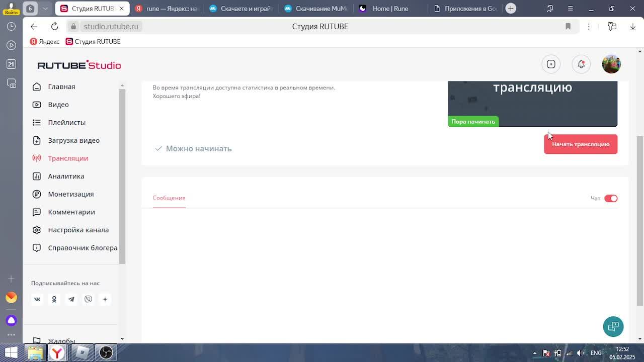Click the sidebar vertical scrollbar
The width and height of the screenshot is (644, 362).
pos(122,176)
